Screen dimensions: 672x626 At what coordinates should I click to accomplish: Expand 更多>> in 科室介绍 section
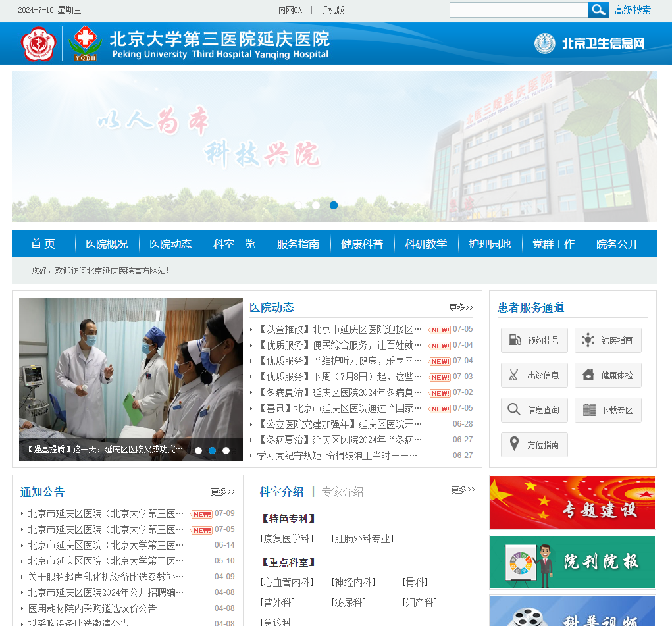coord(463,490)
